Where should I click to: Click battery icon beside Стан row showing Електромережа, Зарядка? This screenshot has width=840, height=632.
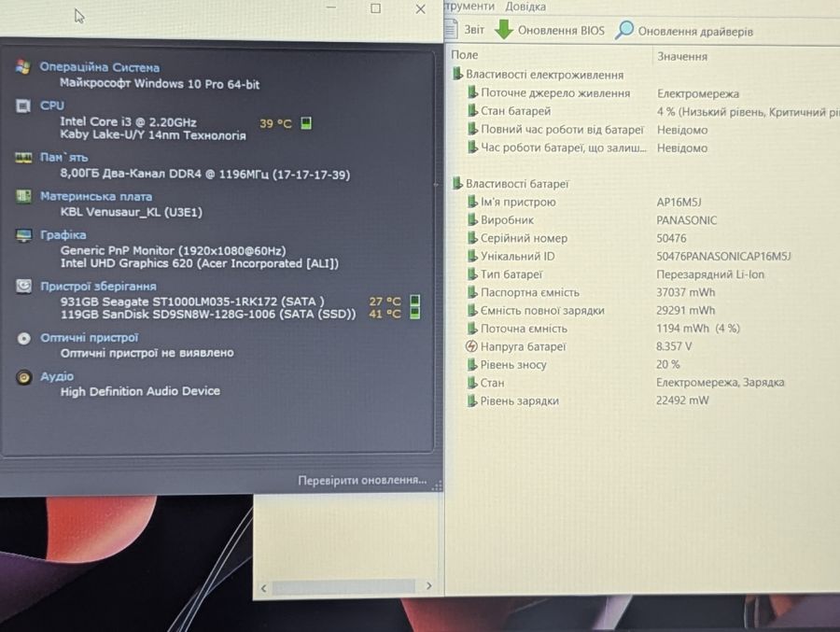pos(471,383)
